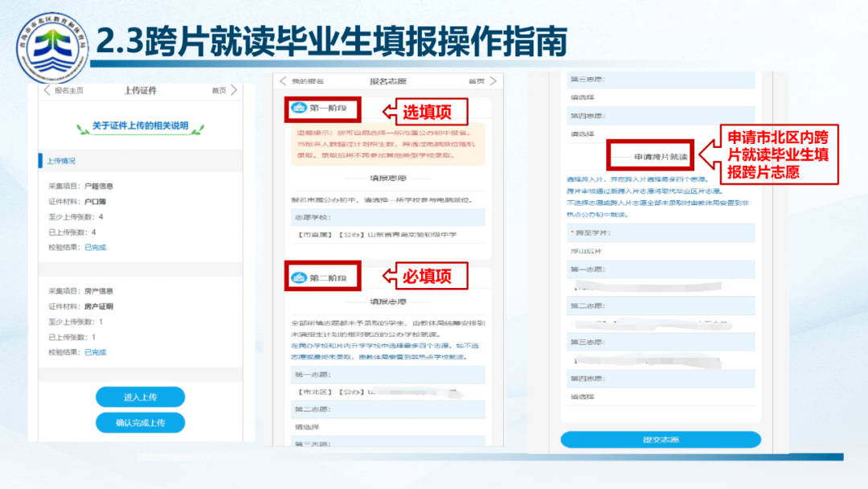Click the 首页 arrow on the 报名志愿 page
868x489 pixels.
click(492, 81)
